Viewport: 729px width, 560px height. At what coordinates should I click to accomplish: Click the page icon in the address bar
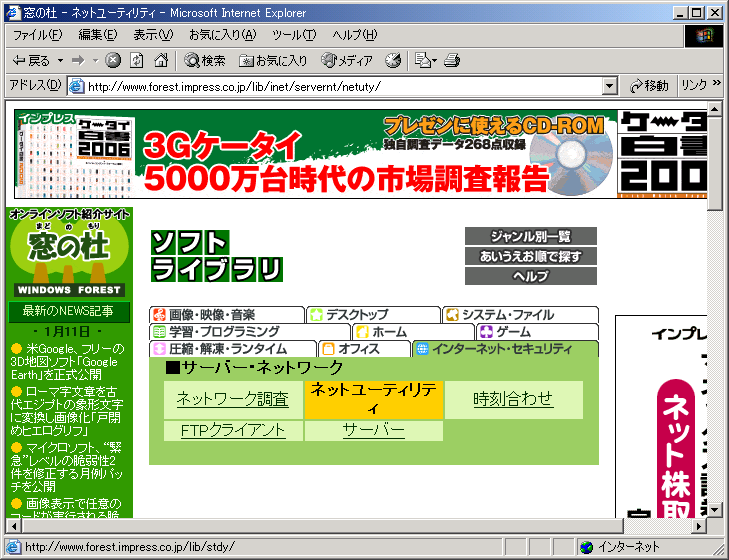point(77,87)
